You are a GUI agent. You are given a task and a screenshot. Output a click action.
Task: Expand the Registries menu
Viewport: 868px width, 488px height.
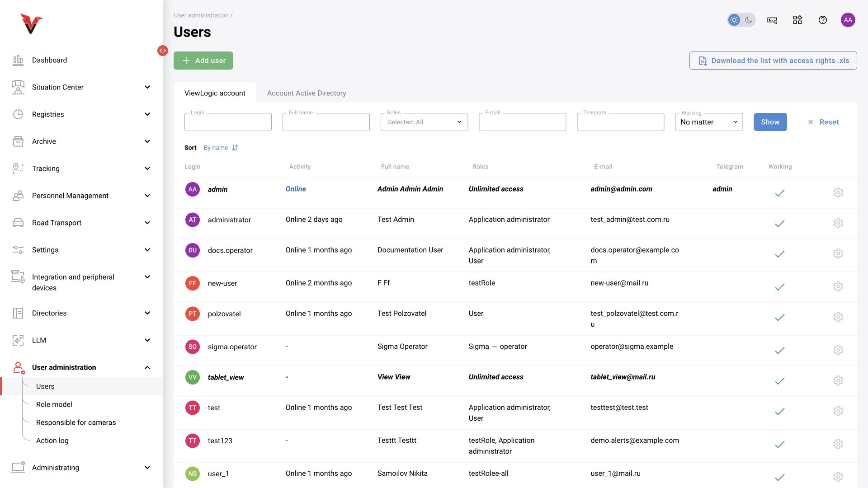coord(81,114)
